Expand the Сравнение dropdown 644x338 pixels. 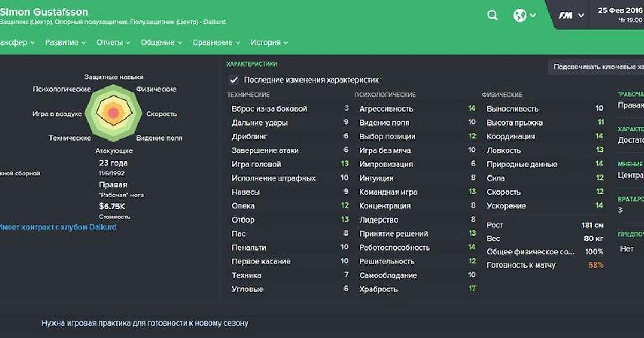click(x=216, y=42)
